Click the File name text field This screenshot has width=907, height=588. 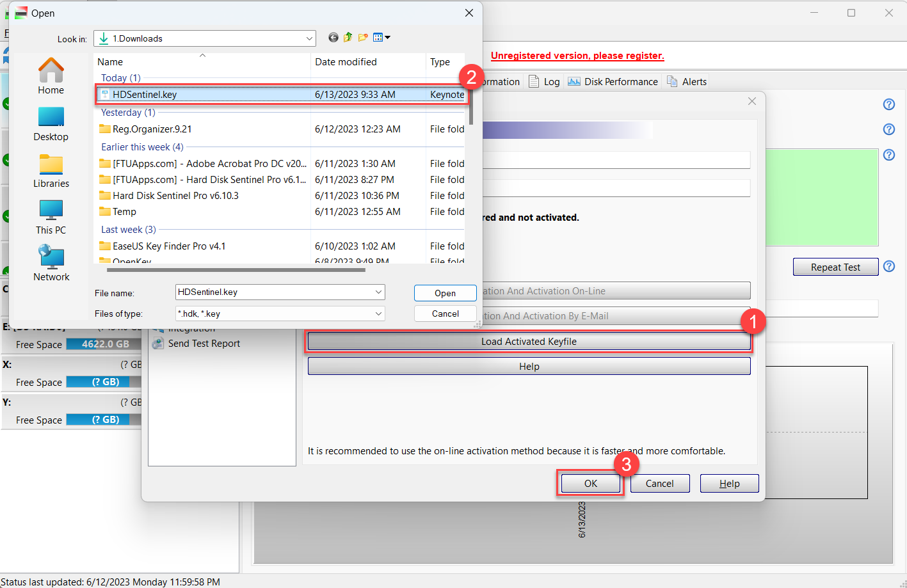click(x=274, y=292)
